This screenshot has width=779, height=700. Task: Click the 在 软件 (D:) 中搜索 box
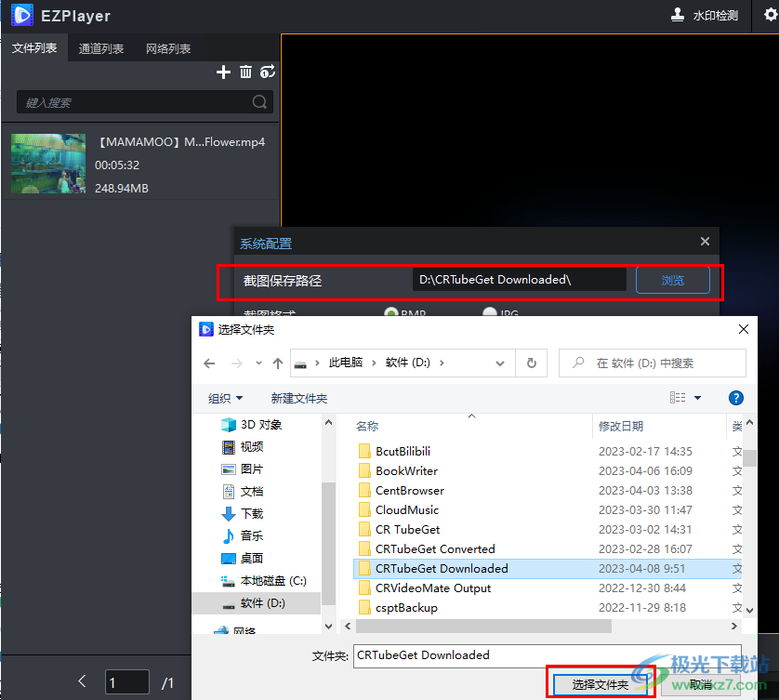(x=653, y=363)
